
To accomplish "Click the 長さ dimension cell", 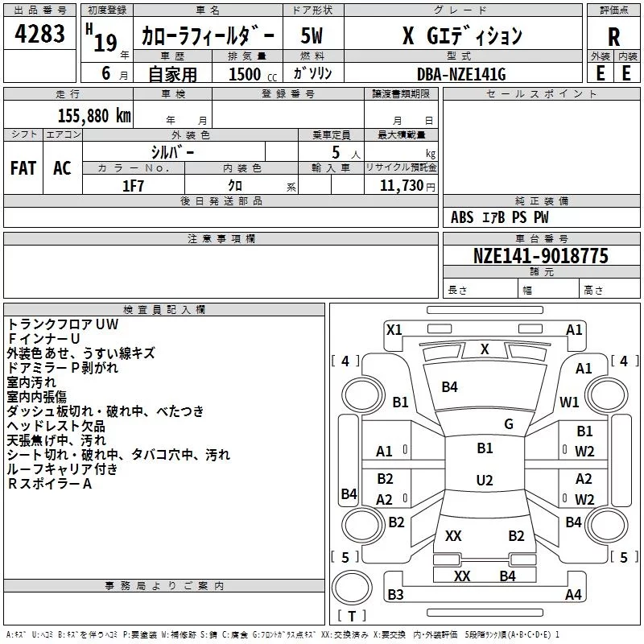I will [480, 290].
